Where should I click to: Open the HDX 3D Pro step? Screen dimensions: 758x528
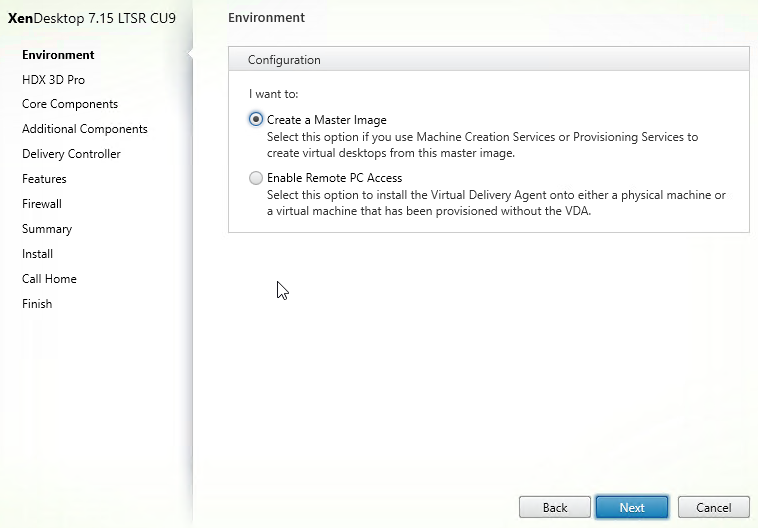[x=53, y=80]
